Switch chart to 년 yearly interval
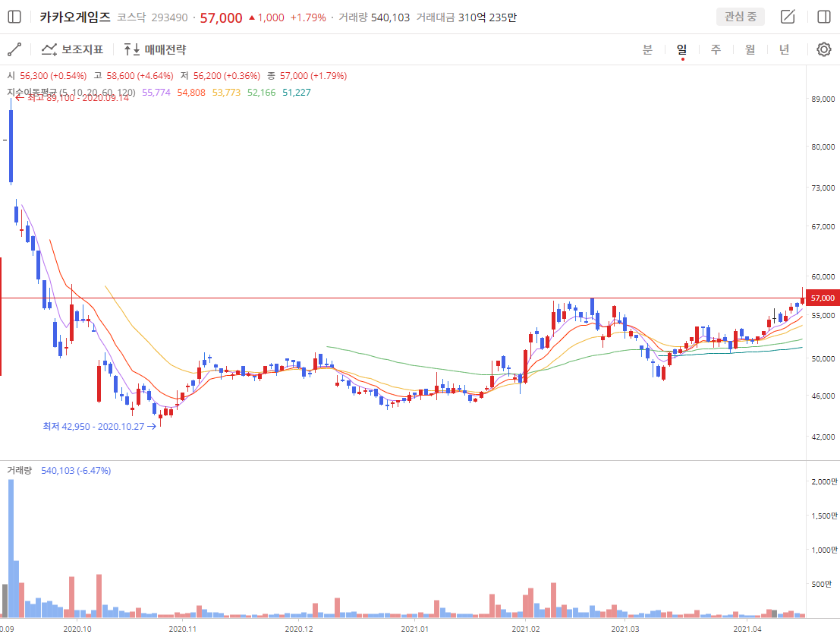 784,49
